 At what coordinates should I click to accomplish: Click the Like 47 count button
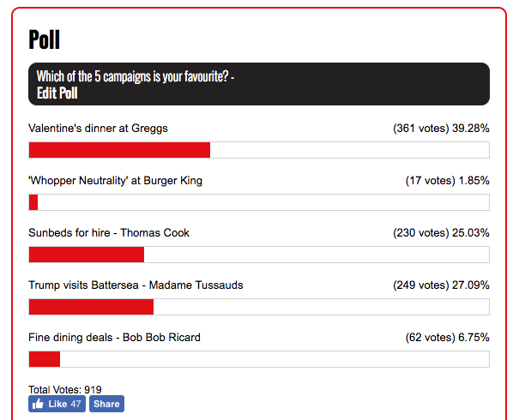[57, 404]
